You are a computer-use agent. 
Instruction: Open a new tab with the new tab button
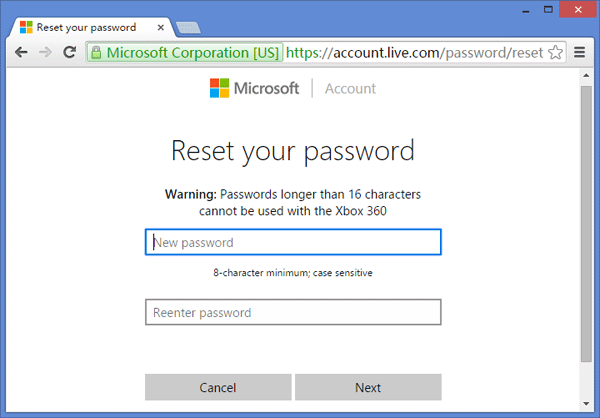pyautogui.click(x=188, y=28)
